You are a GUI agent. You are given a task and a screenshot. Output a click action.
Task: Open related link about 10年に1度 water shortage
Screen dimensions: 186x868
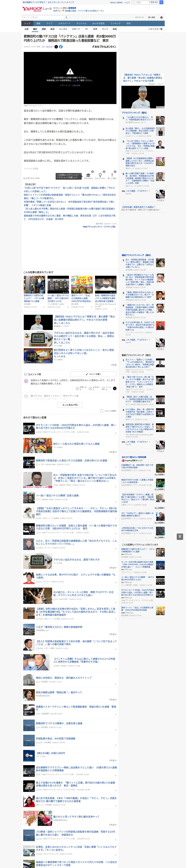point(69,189)
